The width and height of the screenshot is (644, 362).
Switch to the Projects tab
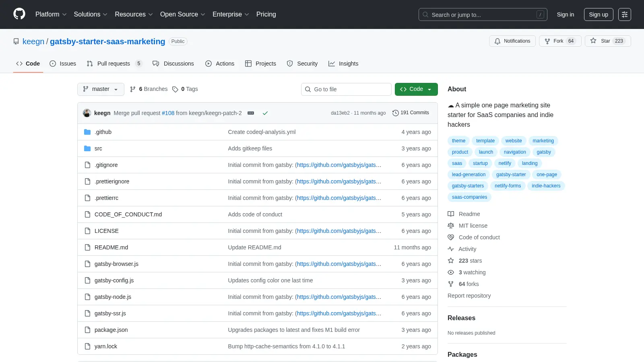point(261,64)
